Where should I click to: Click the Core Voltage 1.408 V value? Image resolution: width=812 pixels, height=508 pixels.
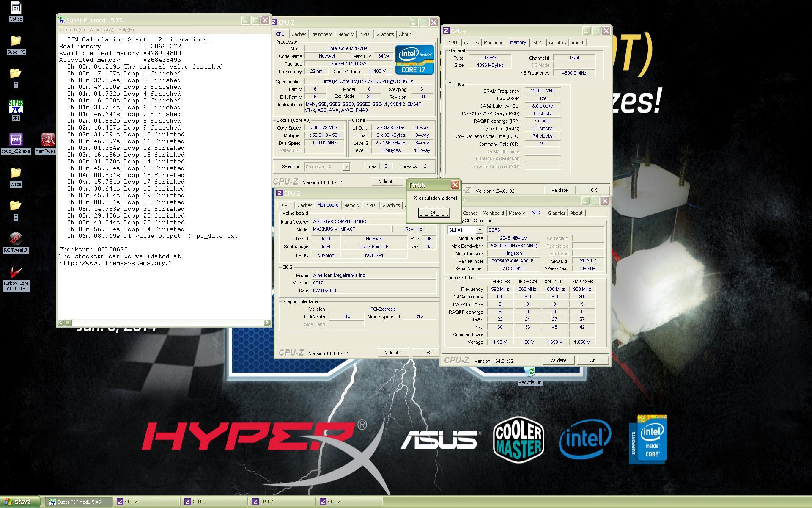377,72
